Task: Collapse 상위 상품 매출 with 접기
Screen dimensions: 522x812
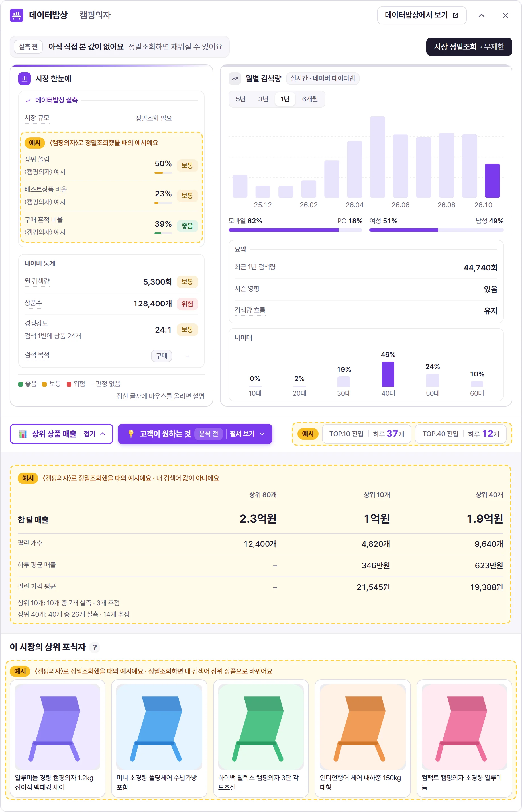Action: coord(94,434)
